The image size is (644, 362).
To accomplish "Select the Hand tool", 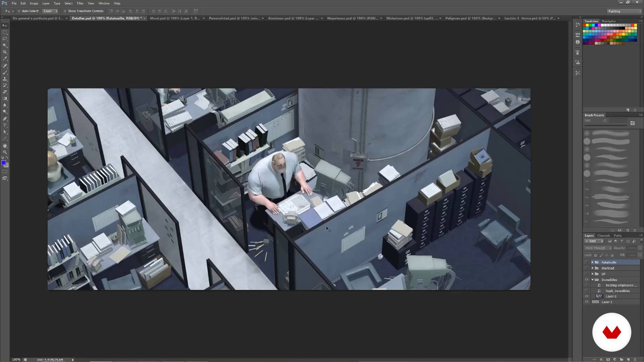I will point(5,145).
